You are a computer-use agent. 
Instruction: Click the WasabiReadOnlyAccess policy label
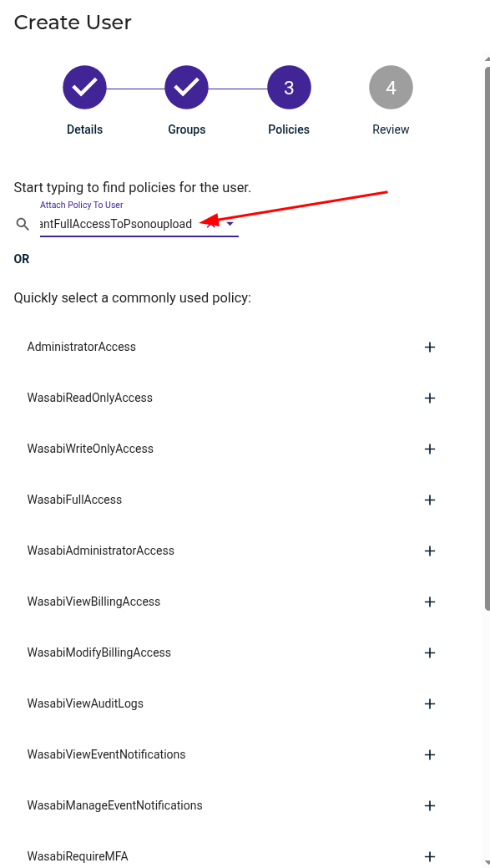point(88,398)
